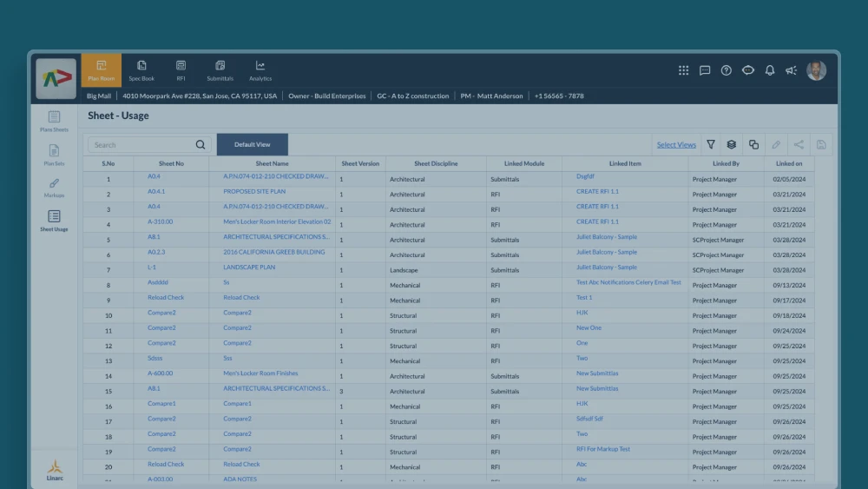The width and height of the screenshot is (868, 489).
Task: Click the Linarc logo at sidebar bottom
Action: 55,470
